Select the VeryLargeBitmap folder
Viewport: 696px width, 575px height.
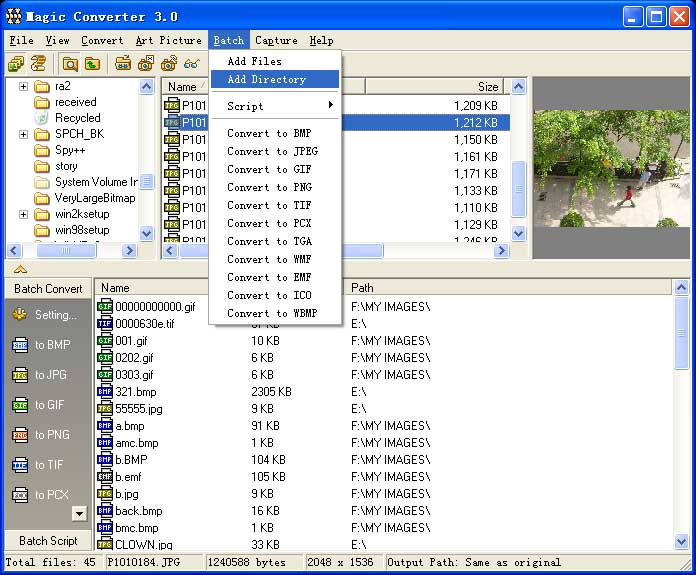[85, 198]
